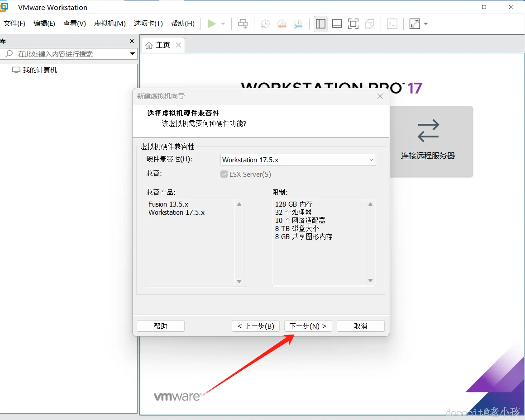The height and width of the screenshot is (420, 525).
Task: Open the Snapshot Manager icon
Action: 298,24
